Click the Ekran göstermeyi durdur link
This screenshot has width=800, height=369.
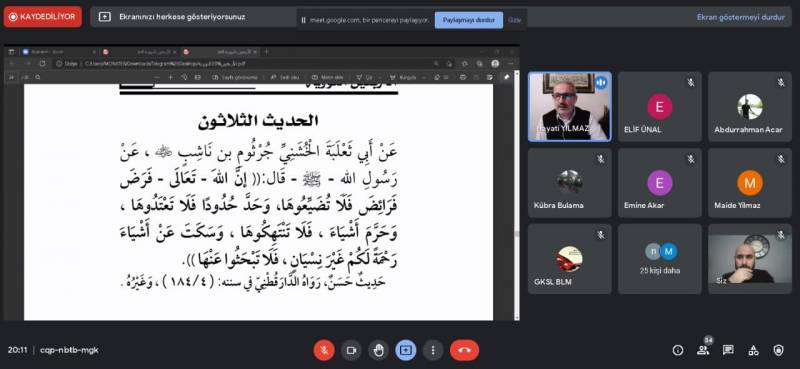740,17
